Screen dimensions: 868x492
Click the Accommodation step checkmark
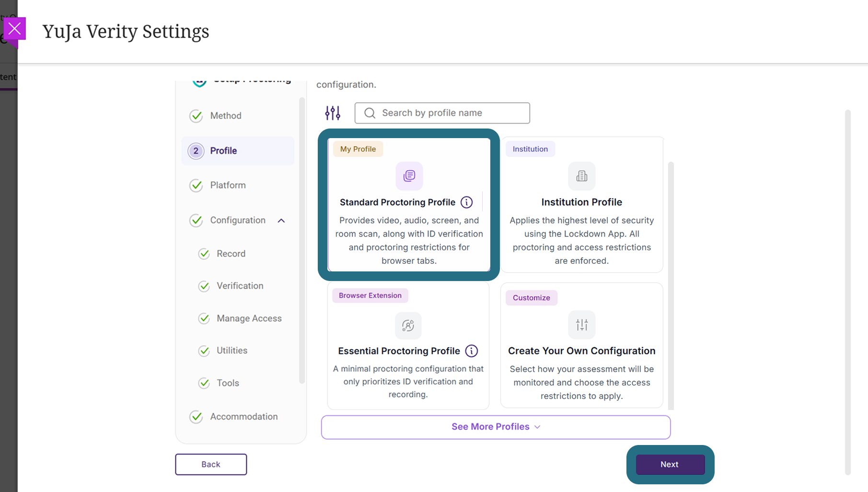click(x=196, y=417)
